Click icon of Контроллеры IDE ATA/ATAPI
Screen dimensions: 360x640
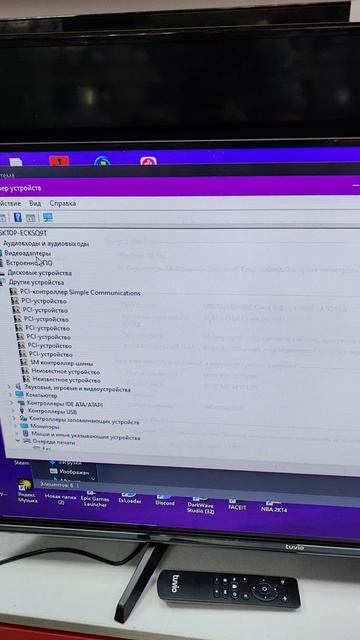click(21, 403)
